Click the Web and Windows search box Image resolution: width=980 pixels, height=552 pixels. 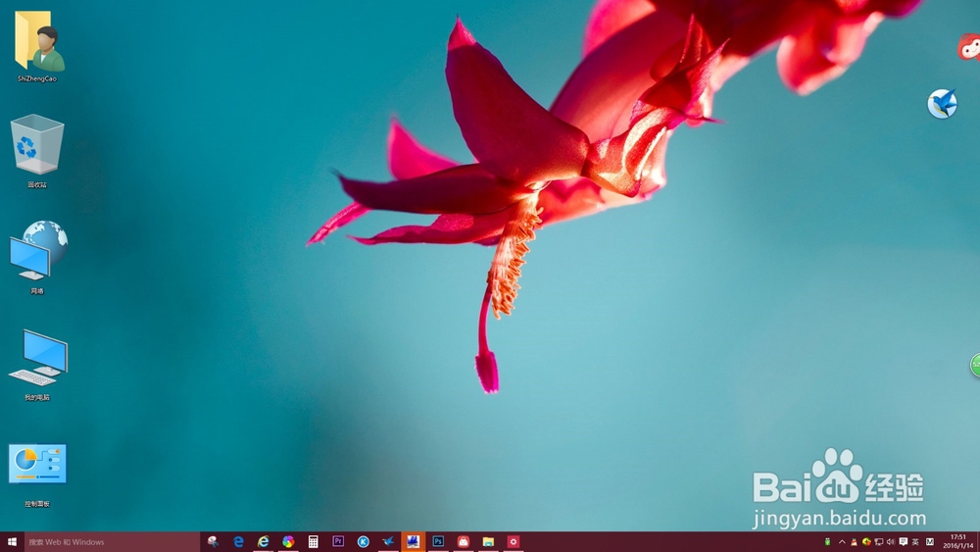tap(112, 542)
